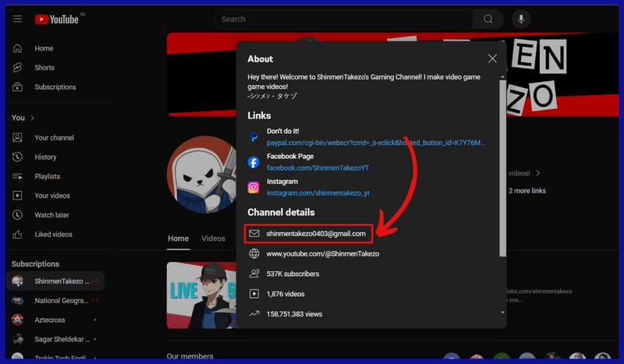The width and height of the screenshot is (624, 364).
Task: Open the PayPal donation link
Action: coord(375,143)
